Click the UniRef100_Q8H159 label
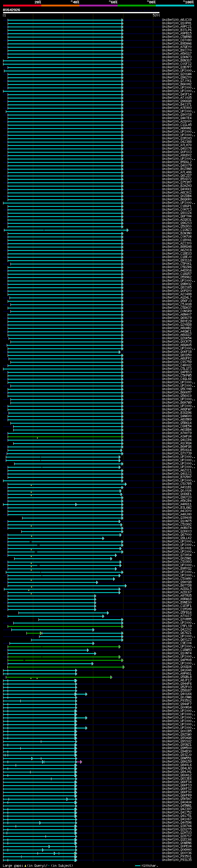The image size is (197, 868). click(x=176, y=762)
